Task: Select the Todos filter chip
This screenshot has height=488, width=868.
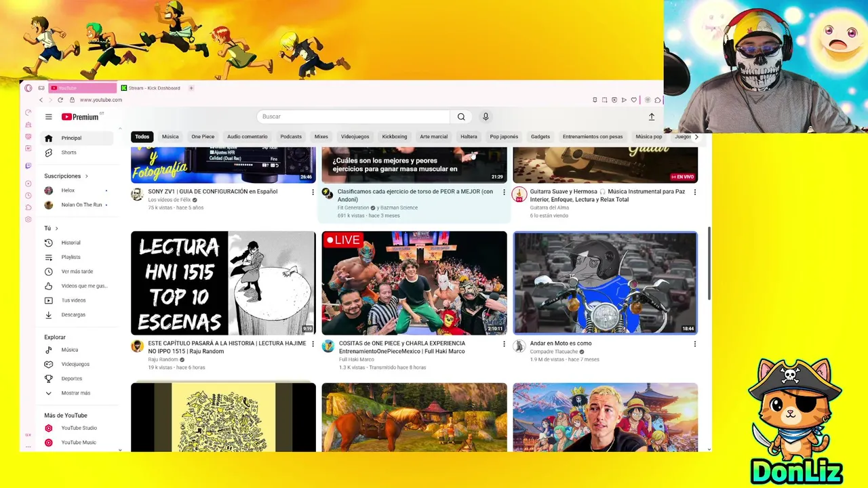Action: (142, 137)
